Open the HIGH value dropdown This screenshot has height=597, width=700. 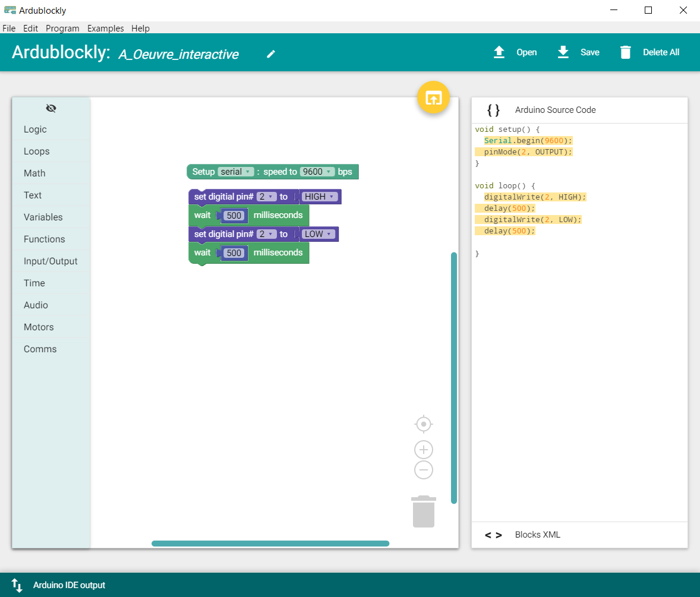tap(320, 197)
